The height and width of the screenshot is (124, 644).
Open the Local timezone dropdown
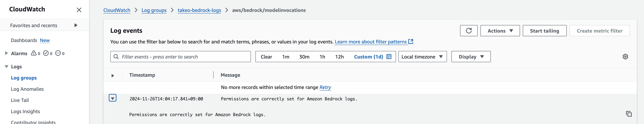click(422, 57)
